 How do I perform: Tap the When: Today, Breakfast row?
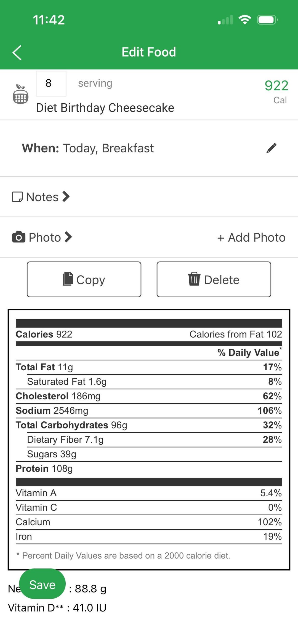point(88,148)
